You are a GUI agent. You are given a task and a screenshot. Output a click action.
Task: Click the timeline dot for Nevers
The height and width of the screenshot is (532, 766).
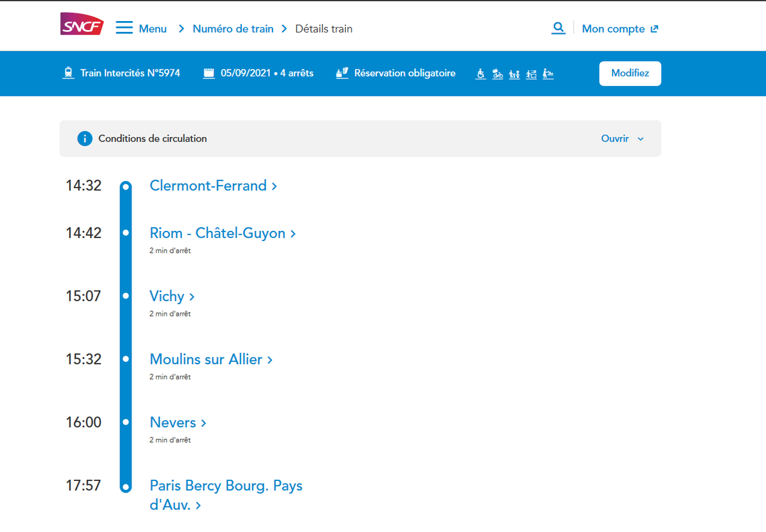[126, 422]
